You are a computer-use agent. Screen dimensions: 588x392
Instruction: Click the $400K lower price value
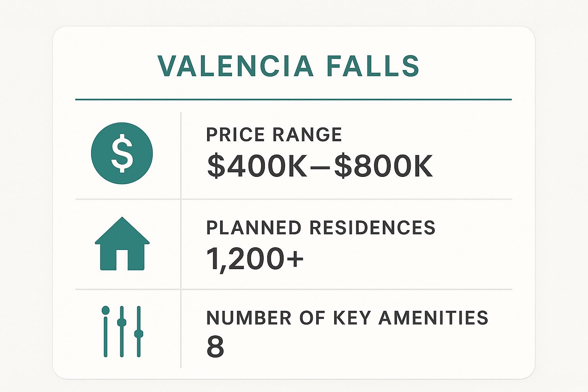(x=257, y=166)
